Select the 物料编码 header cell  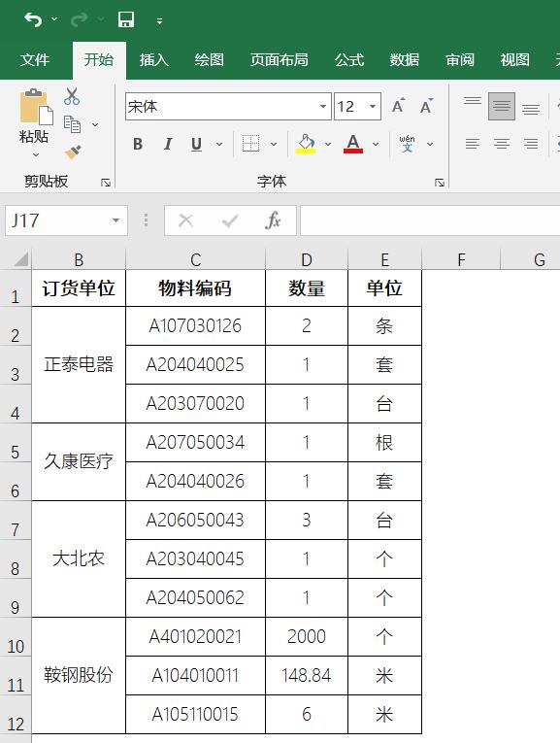point(195,288)
